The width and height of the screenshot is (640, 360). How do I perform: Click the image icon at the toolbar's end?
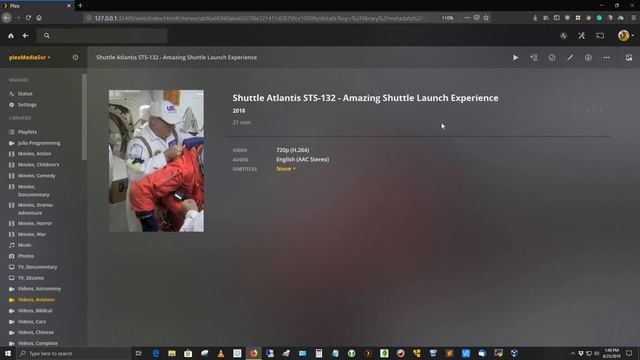click(x=629, y=58)
